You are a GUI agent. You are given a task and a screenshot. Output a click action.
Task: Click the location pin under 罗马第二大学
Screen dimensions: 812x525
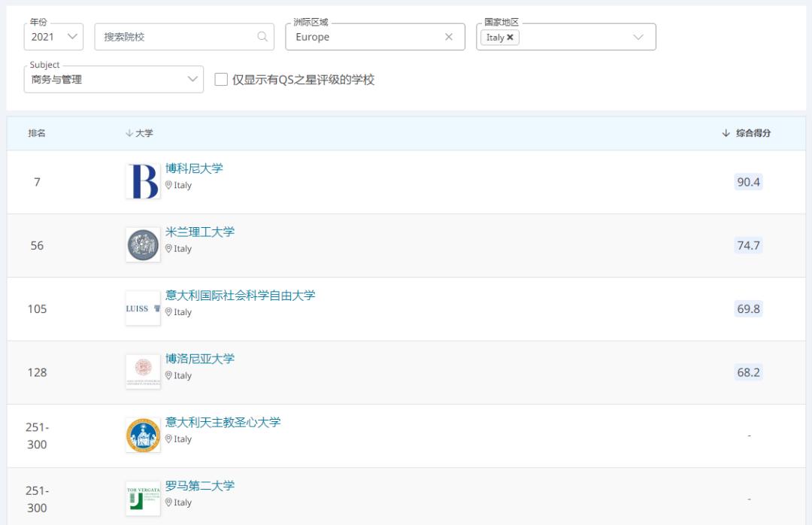[168, 502]
